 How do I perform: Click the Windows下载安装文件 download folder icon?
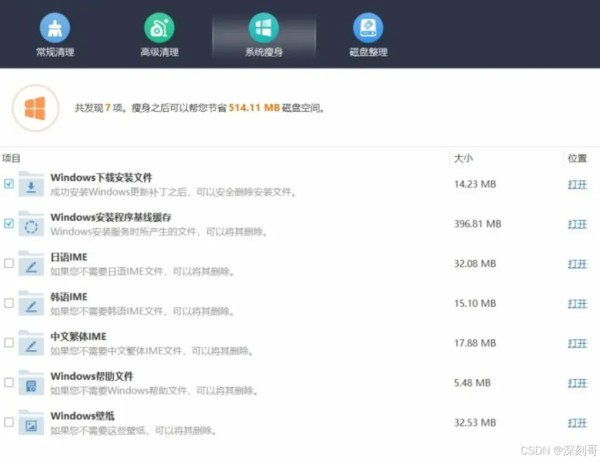(31, 184)
